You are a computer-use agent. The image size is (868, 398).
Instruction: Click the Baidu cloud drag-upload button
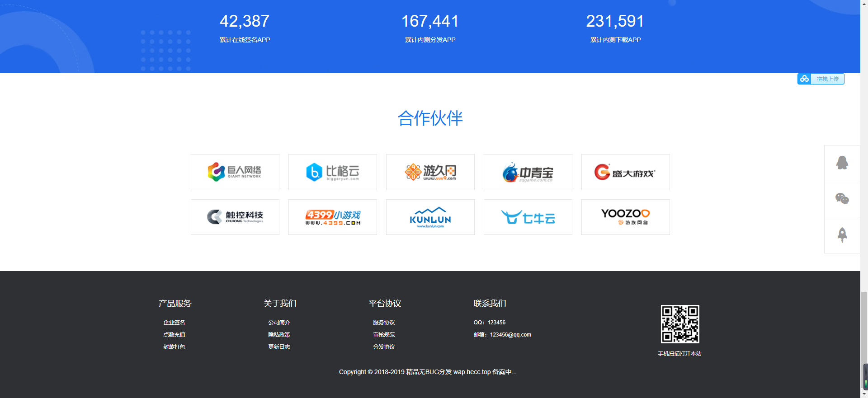tap(821, 79)
